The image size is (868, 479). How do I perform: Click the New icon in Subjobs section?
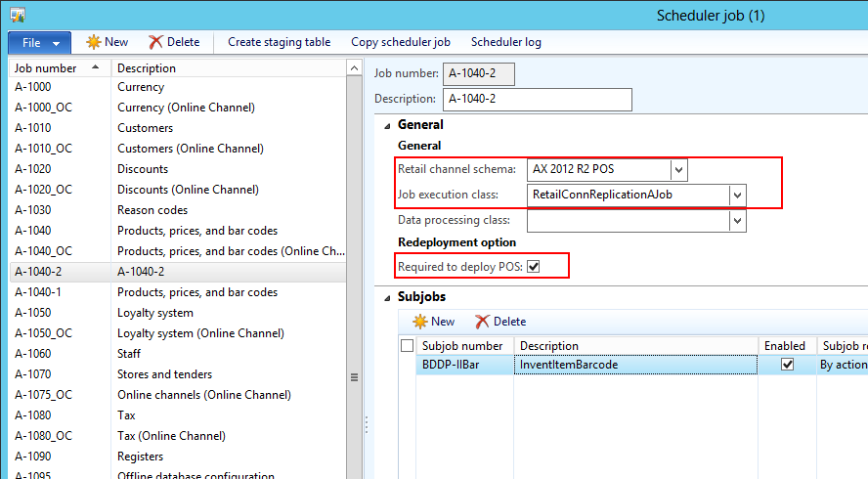[x=420, y=321]
